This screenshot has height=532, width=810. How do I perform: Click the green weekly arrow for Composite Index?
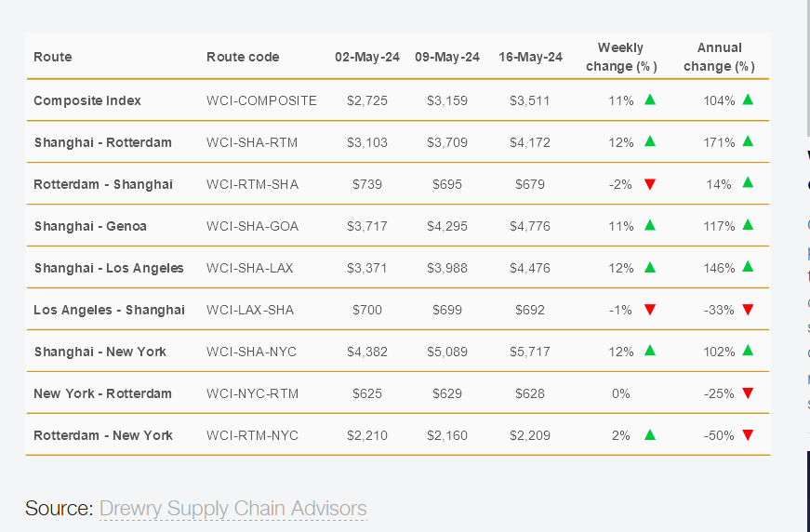(x=650, y=100)
